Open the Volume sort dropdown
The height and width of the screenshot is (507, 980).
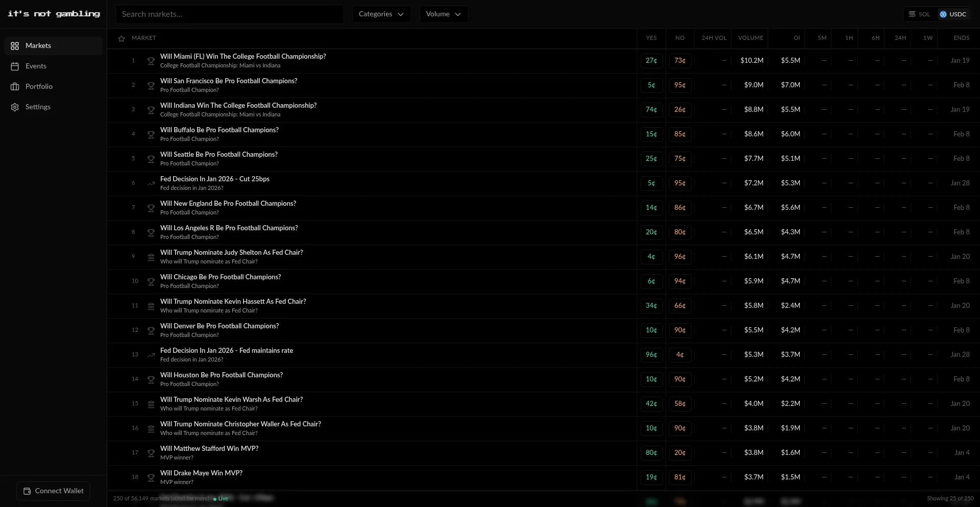pyautogui.click(x=443, y=14)
